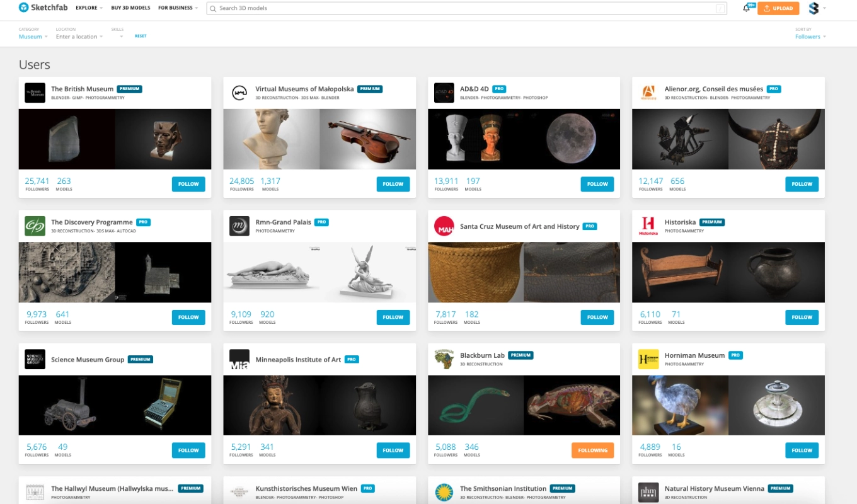Open the violin model thumbnail
857x504 pixels.
[368, 139]
